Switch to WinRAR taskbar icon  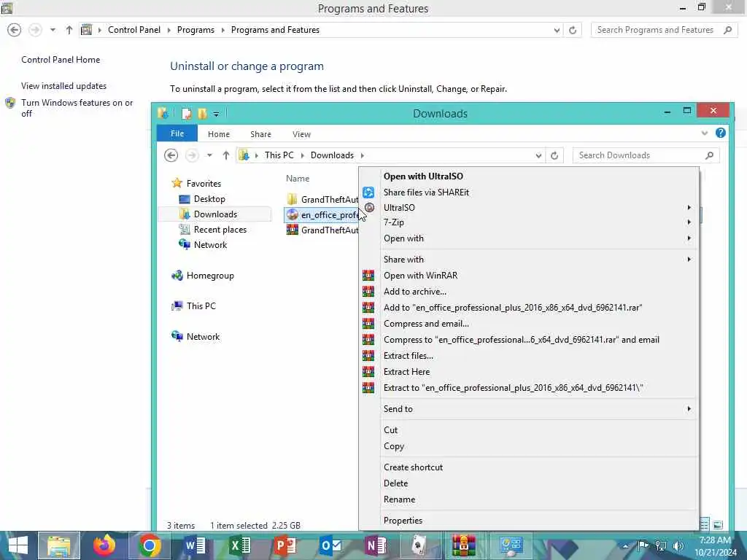click(x=463, y=545)
